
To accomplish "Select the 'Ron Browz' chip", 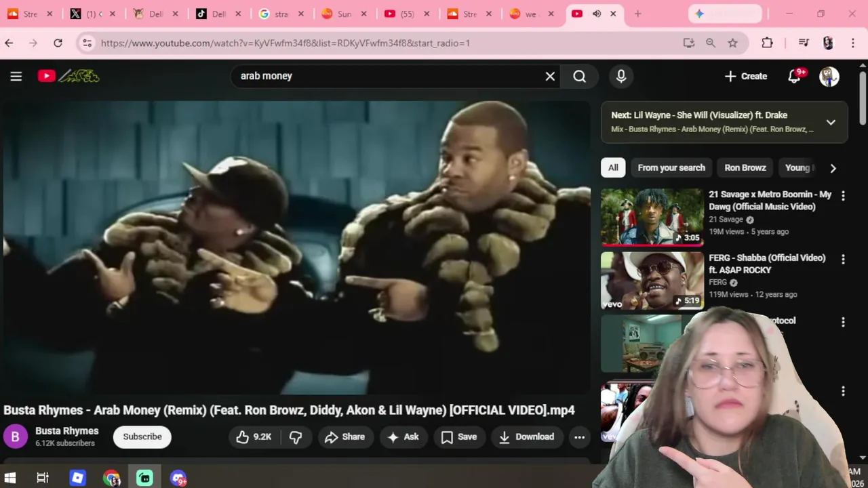I will [x=745, y=167].
